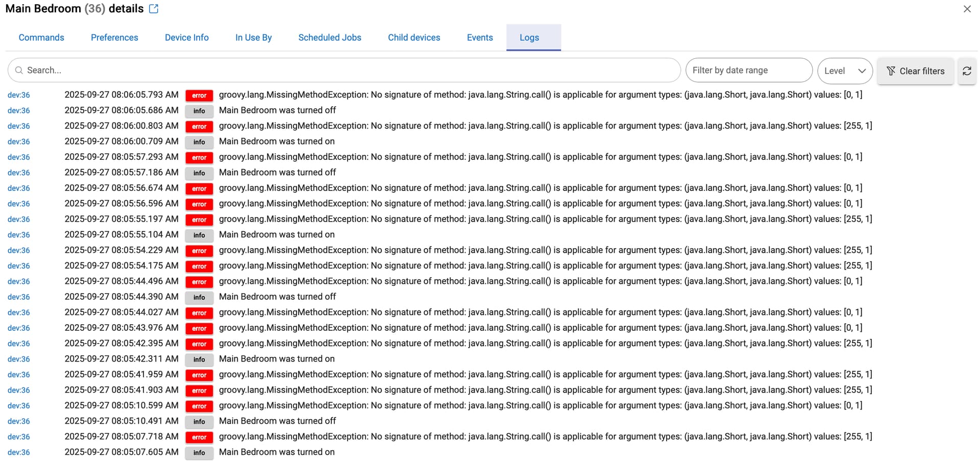View the Events tab
Screen dimensions: 980x461
click(480, 38)
